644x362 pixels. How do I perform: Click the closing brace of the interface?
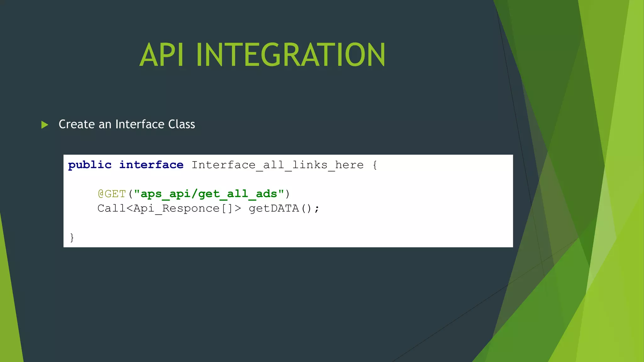coord(72,237)
